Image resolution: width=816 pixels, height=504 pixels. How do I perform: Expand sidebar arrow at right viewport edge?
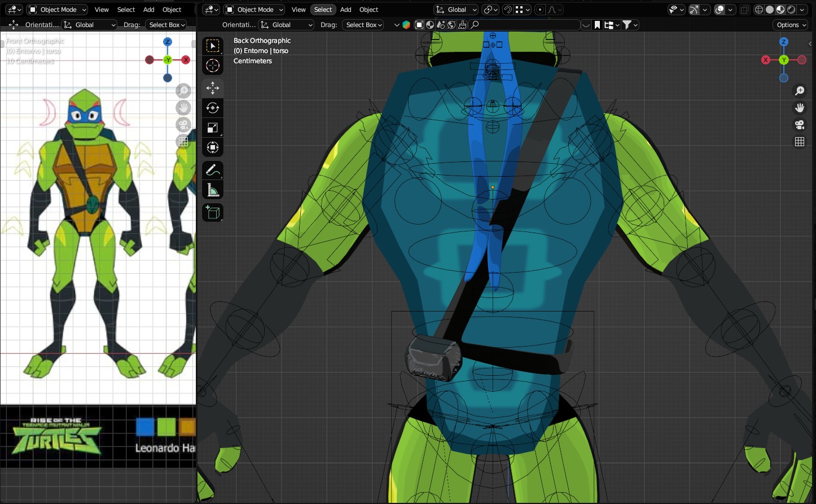[x=811, y=44]
